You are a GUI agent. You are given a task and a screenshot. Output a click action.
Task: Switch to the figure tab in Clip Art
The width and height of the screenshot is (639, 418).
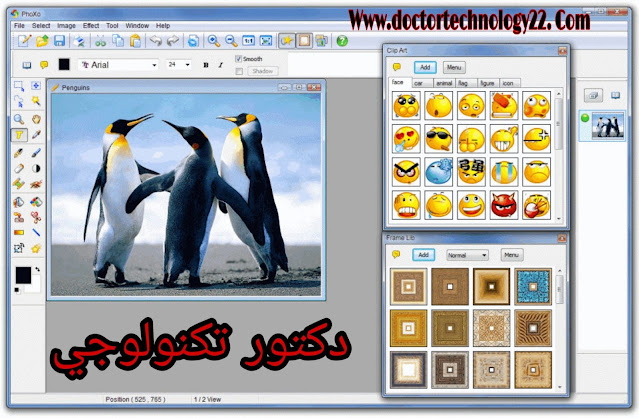coord(487,83)
